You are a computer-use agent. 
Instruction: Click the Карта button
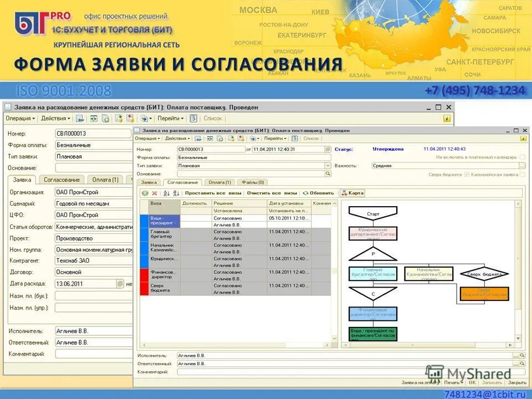352,193
